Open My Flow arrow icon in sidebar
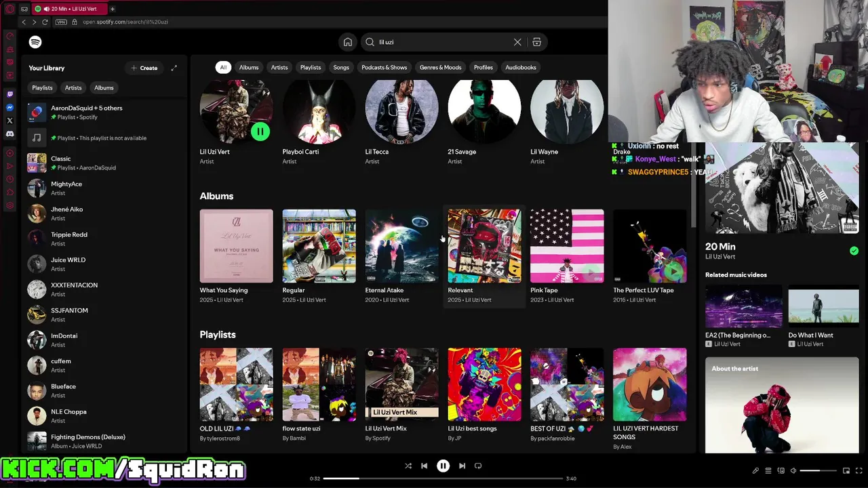Image resolution: width=868 pixels, height=488 pixels. click(9, 166)
